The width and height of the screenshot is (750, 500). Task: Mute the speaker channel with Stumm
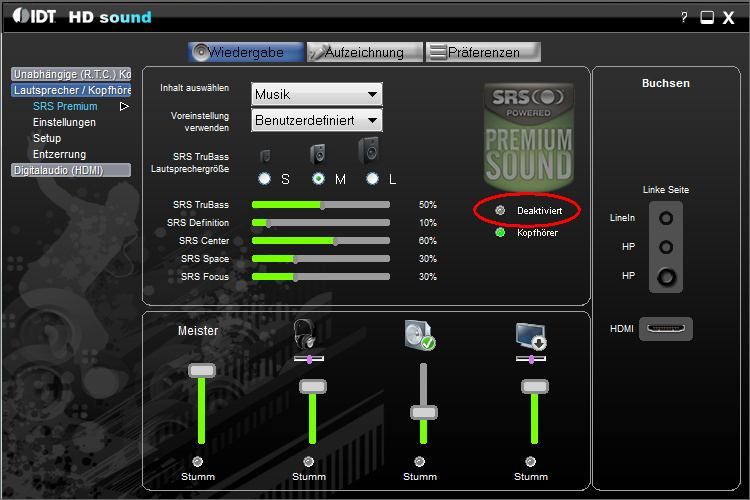[x=419, y=461]
